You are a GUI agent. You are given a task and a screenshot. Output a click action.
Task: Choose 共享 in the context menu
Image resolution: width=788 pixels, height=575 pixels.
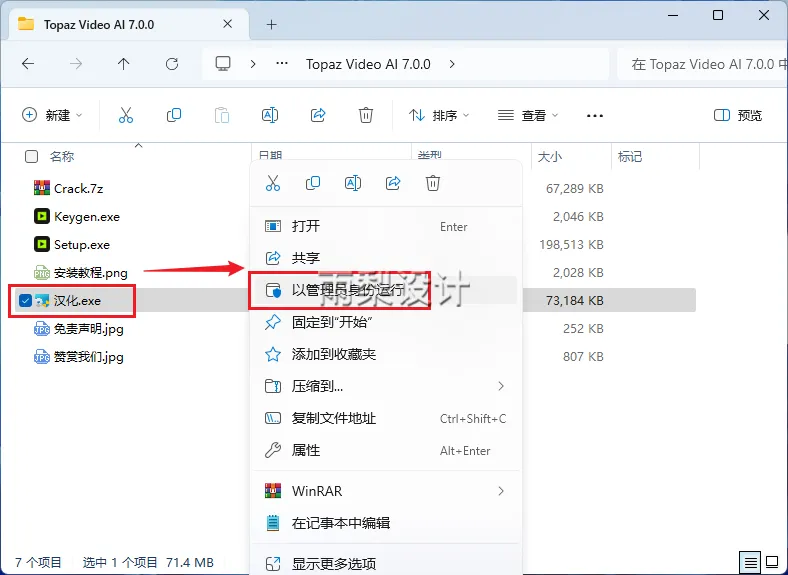385,258
